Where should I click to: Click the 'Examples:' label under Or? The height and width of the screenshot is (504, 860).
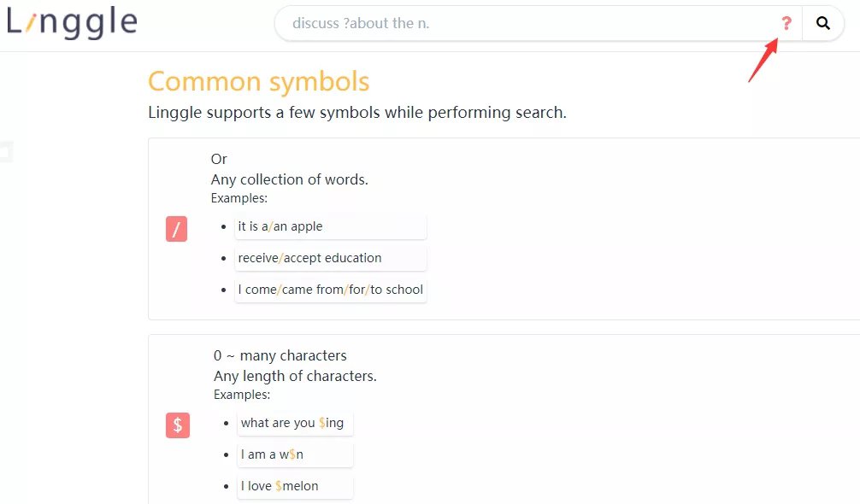point(239,198)
